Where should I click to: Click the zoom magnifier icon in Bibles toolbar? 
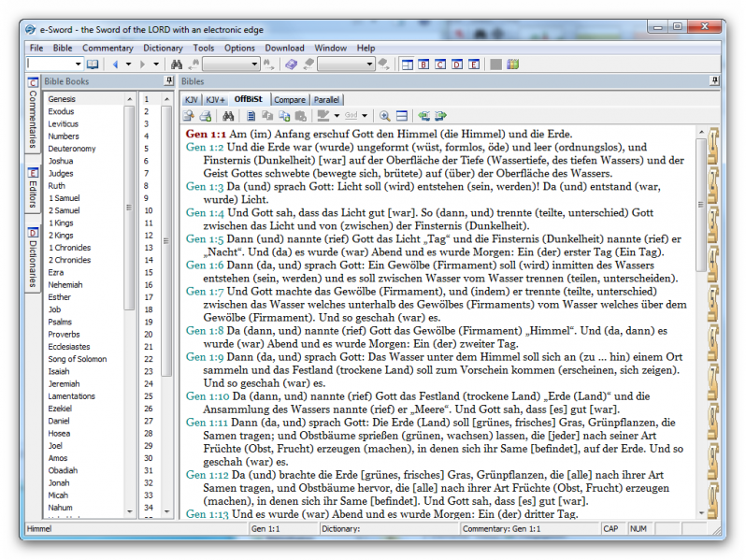[x=383, y=116]
